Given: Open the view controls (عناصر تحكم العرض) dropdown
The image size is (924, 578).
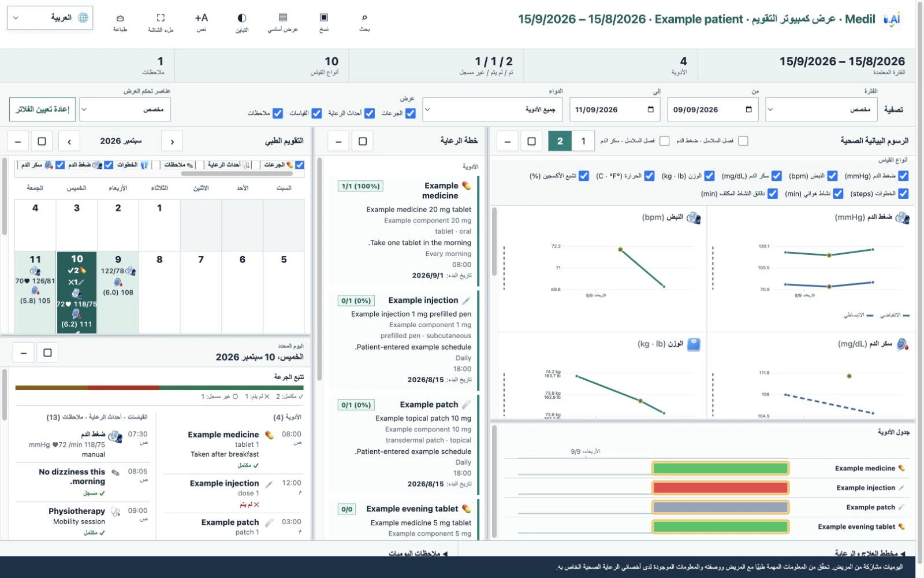Looking at the screenshot, I should click(x=125, y=109).
